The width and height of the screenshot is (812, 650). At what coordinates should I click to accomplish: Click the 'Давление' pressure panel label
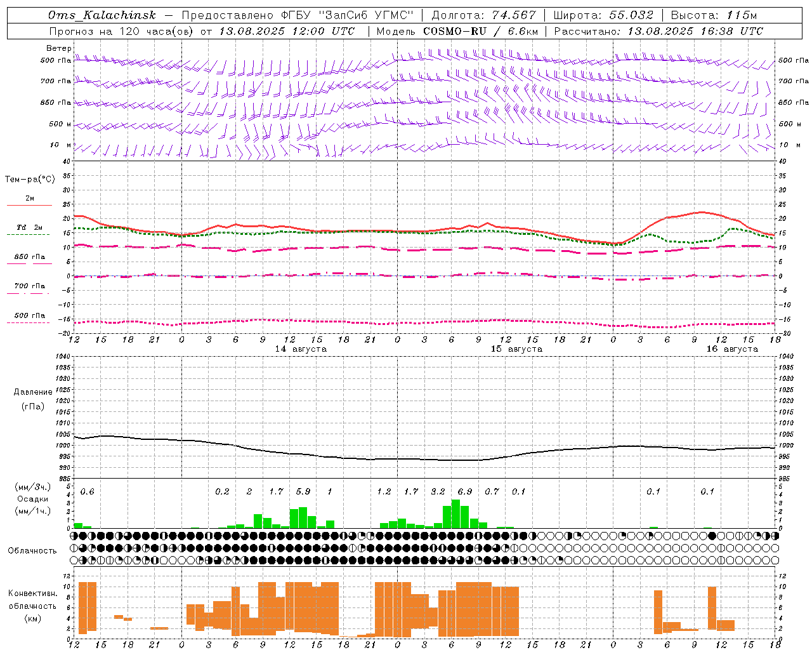pyautogui.click(x=33, y=392)
